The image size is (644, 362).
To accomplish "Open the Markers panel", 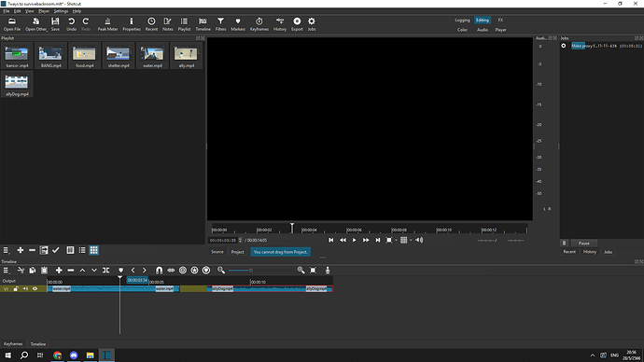I will pyautogui.click(x=238, y=24).
